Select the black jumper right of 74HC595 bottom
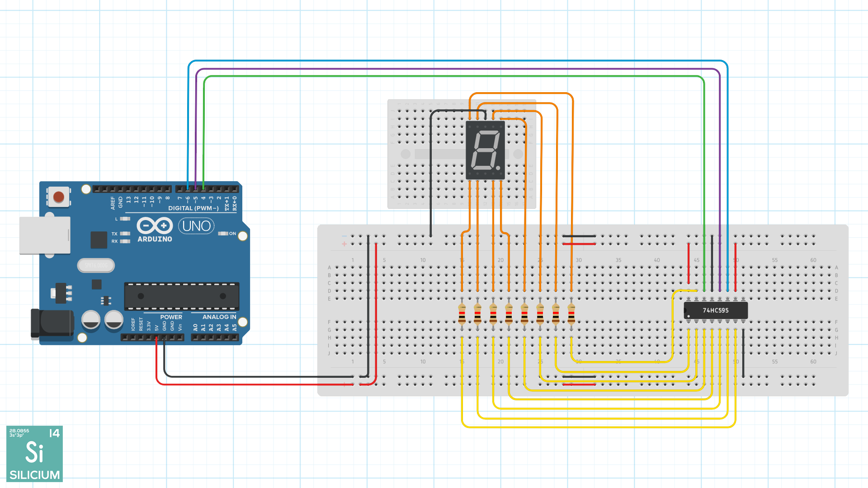 click(x=743, y=352)
